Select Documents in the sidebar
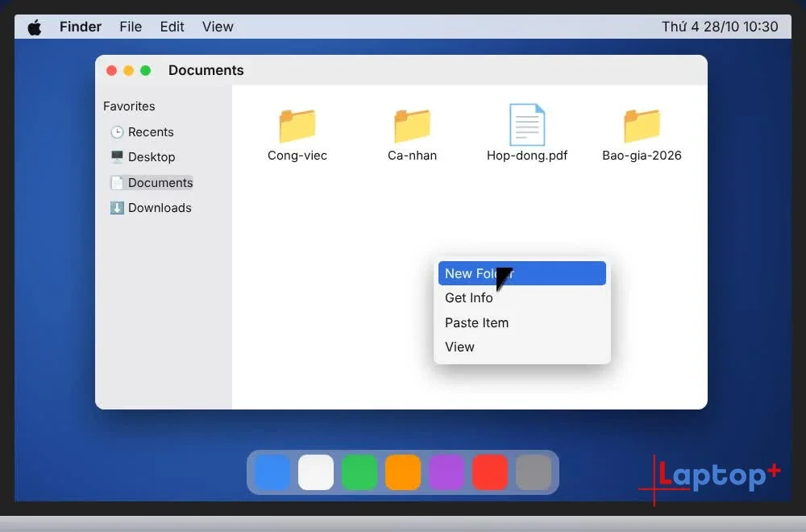806x532 pixels. point(152,182)
